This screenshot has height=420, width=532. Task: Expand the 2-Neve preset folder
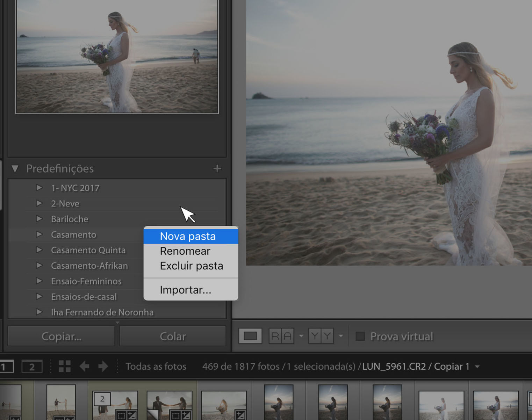coord(39,203)
